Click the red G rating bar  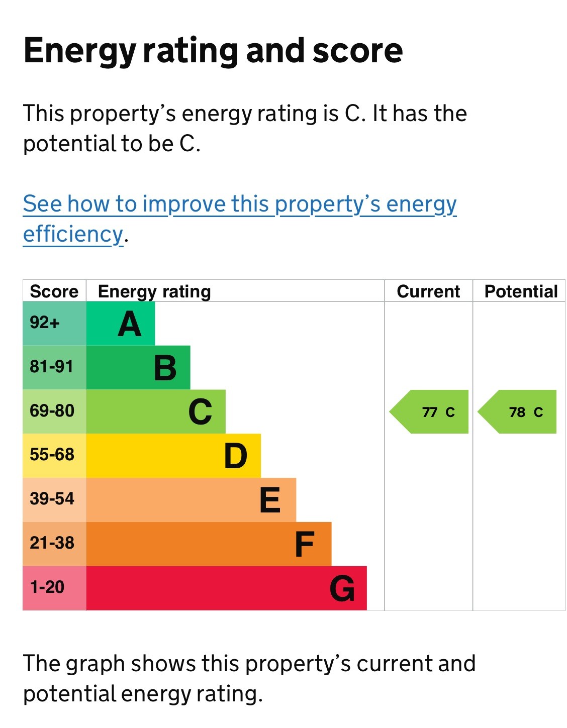click(226, 588)
